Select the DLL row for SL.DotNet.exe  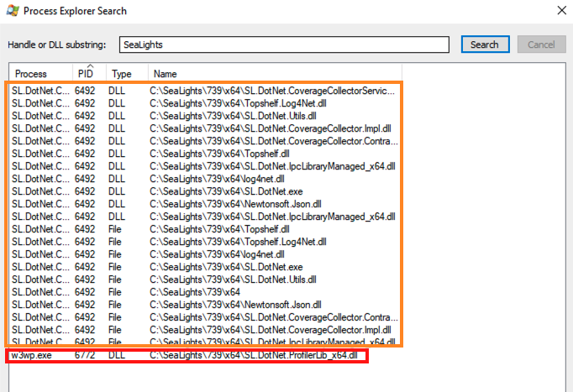205,191
